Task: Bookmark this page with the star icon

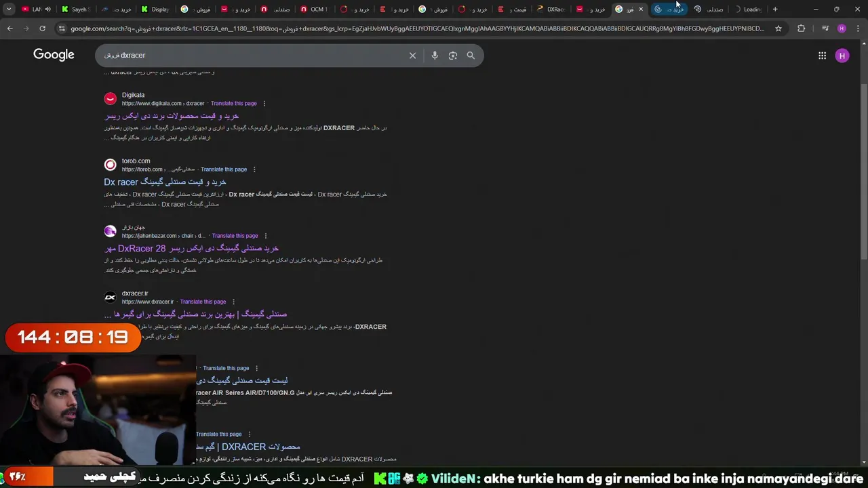Action: click(778, 28)
